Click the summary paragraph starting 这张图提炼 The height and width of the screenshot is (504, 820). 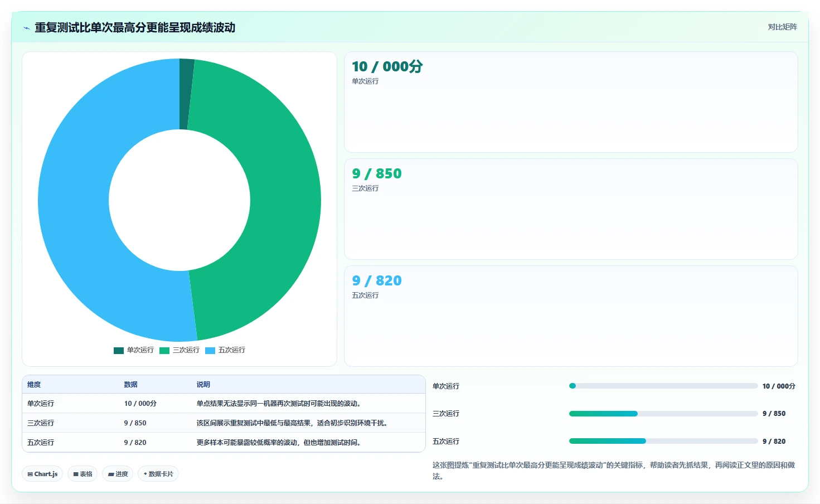click(614, 471)
